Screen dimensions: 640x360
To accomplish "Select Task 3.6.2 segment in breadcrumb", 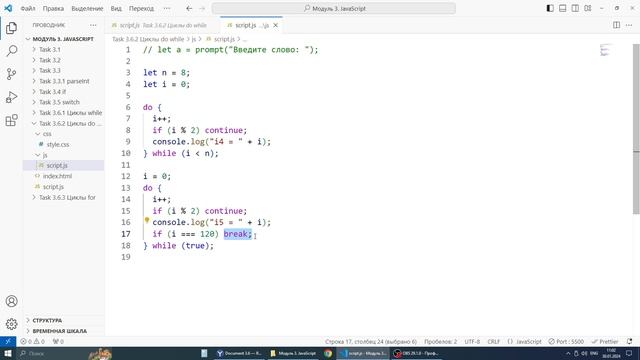I will [x=148, y=39].
